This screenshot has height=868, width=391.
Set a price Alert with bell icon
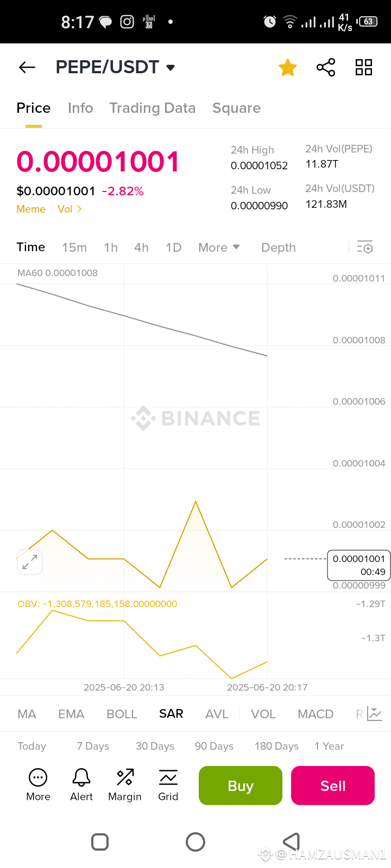pyautogui.click(x=81, y=785)
